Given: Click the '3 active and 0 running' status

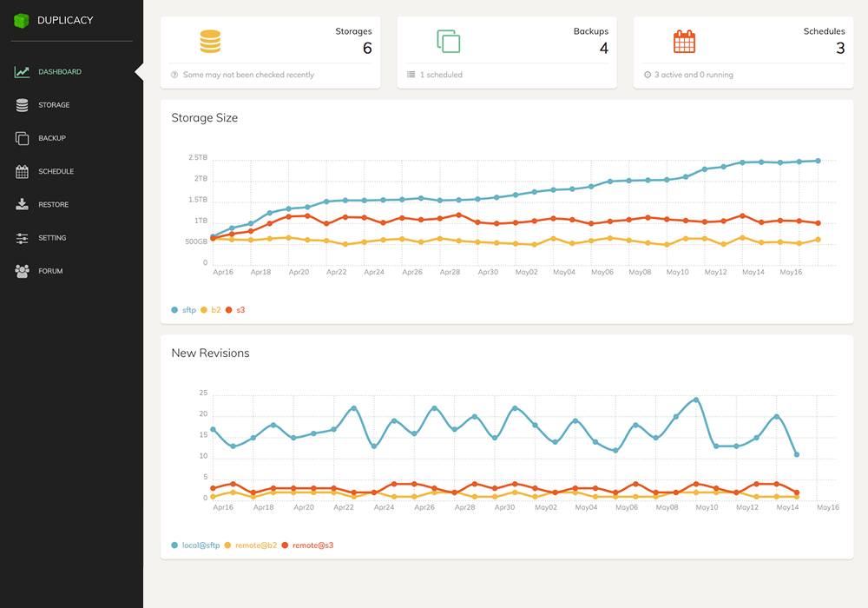Looking at the screenshot, I should click(x=694, y=75).
